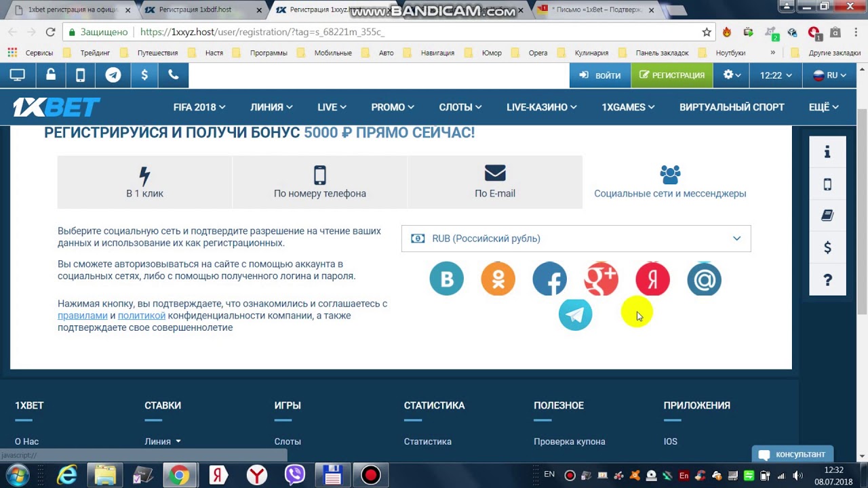
Task: Register via Mail.ru @ icon
Action: tap(705, 279)
